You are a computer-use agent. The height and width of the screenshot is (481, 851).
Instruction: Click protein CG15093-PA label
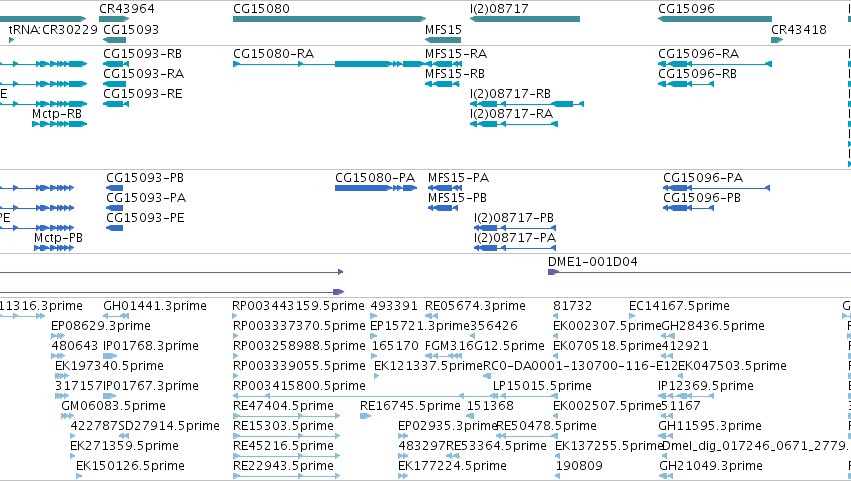coord(146,197)
